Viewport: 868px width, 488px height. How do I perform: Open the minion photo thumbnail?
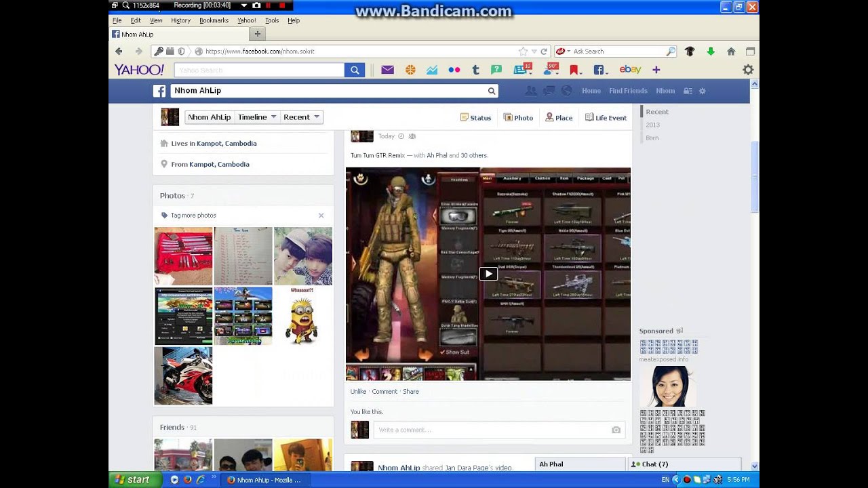coord(303,316)
